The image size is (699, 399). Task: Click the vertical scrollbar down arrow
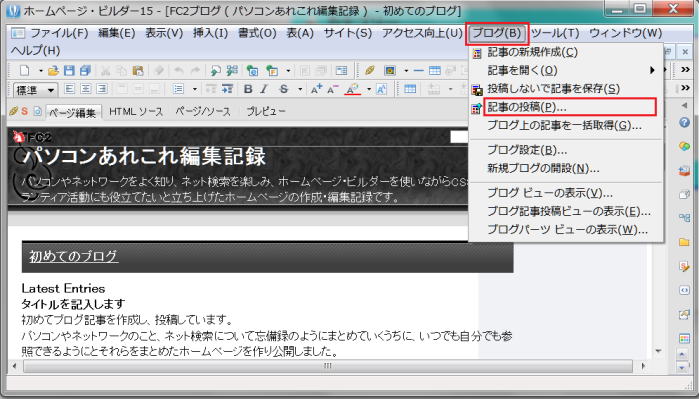pos(658,351)
